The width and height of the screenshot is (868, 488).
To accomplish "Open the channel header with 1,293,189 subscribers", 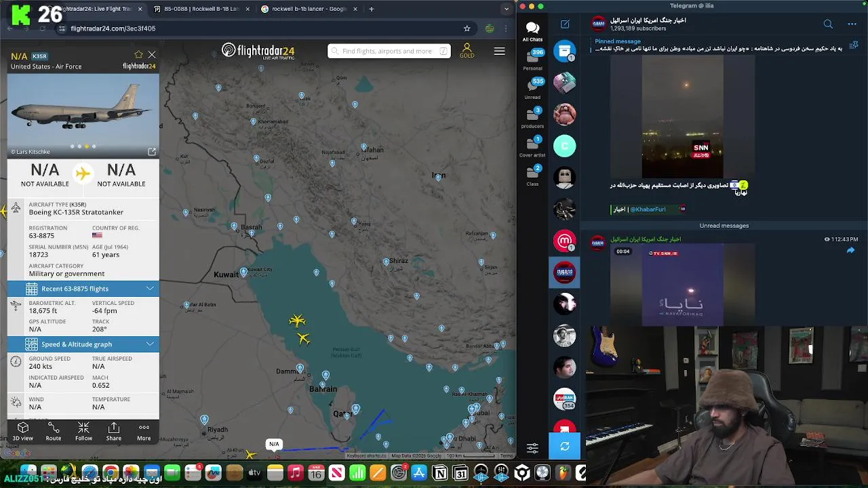I will pyautogui.click(x=648, y=24).
